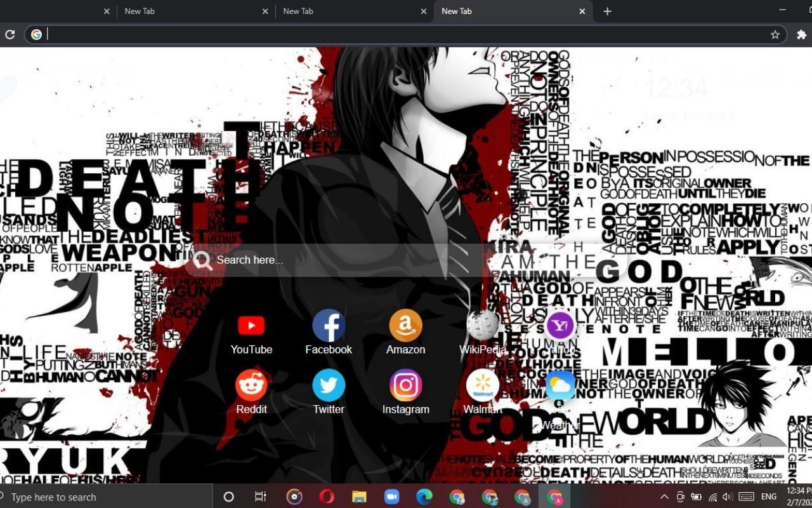Check battery status in the system tray
The width and height of the screenshot is (812, 508).
click(697, 497)
